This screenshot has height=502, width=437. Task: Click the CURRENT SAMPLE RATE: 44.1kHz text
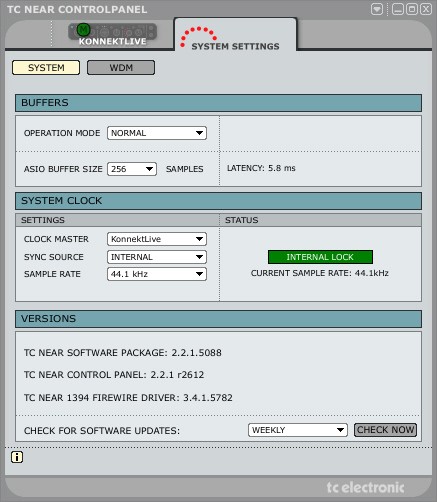[320, 273]
